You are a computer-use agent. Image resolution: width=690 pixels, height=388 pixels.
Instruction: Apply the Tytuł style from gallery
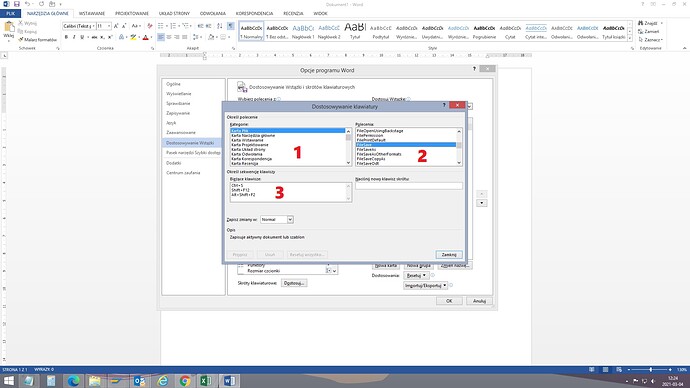[355, 31]
